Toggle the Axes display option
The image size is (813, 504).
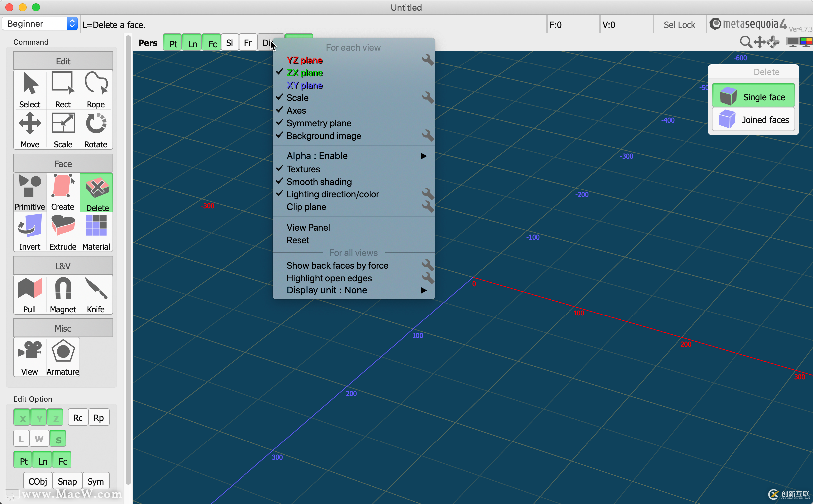296,110
